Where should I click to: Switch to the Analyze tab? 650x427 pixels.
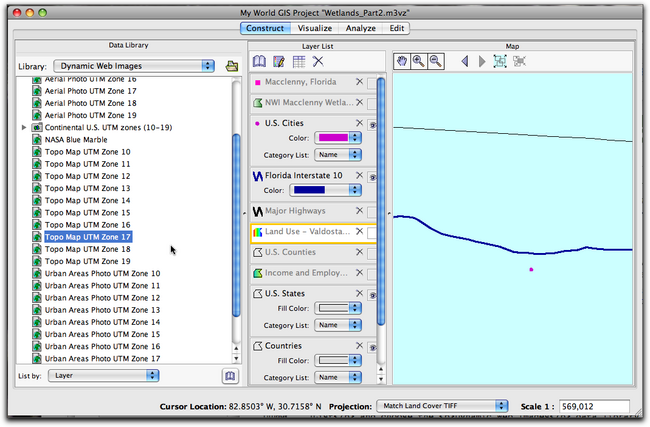click(361, 28)
